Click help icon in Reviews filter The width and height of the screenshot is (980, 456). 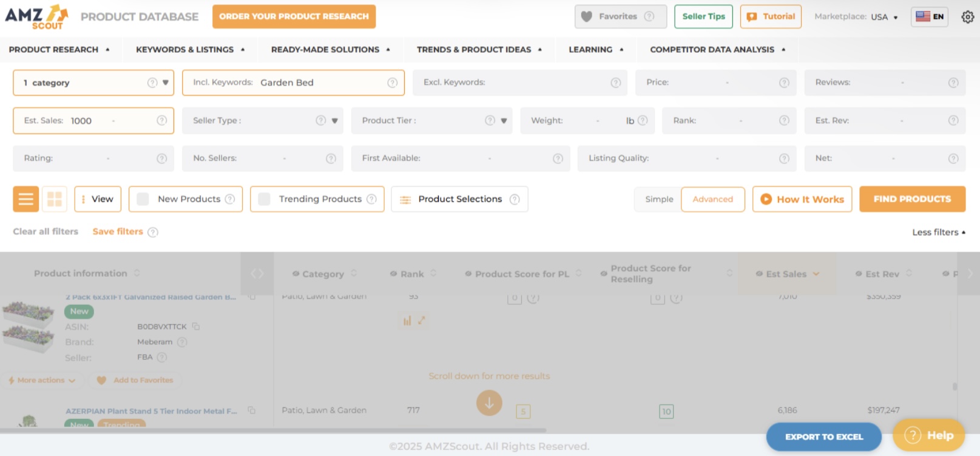click(x=953, y=83)
